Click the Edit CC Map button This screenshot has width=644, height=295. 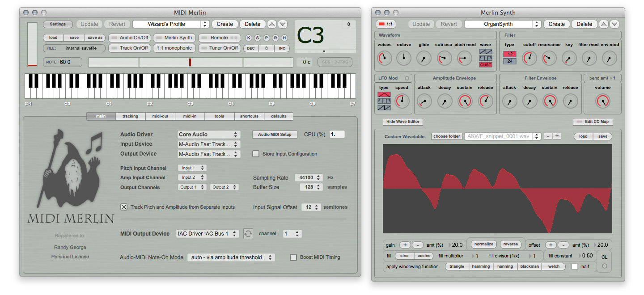pos(593,122)
